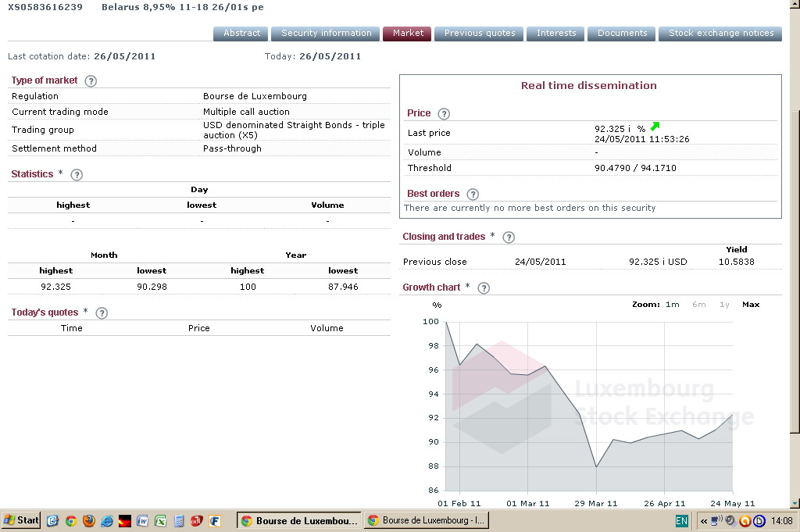Click the Windows Start button
This screenshot has width=800, height=532.
(20, 520)
